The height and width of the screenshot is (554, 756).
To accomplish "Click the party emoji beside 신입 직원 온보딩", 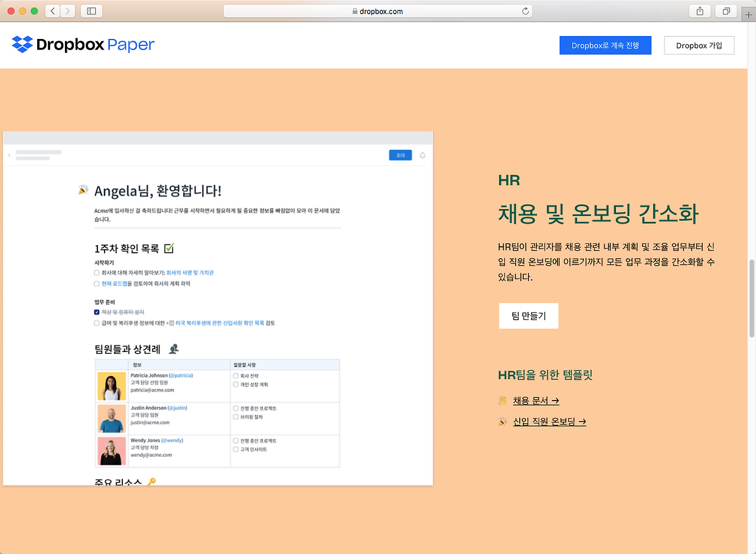I will point(503,422).
